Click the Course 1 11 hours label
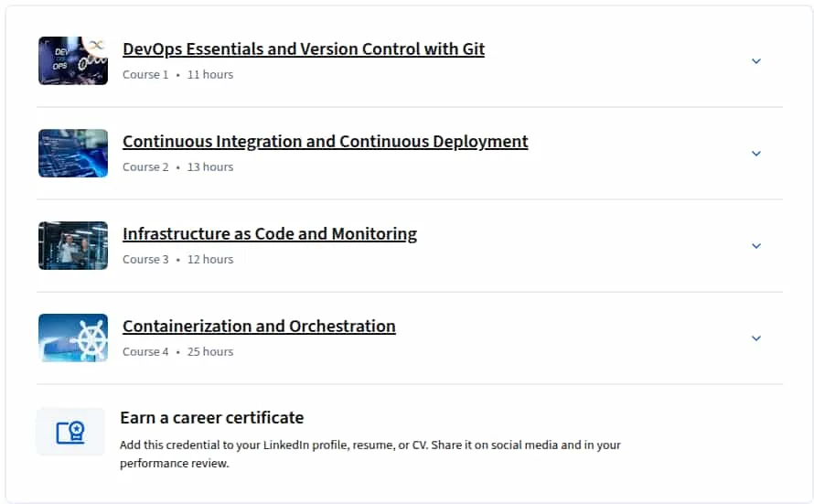 [178, 75]
